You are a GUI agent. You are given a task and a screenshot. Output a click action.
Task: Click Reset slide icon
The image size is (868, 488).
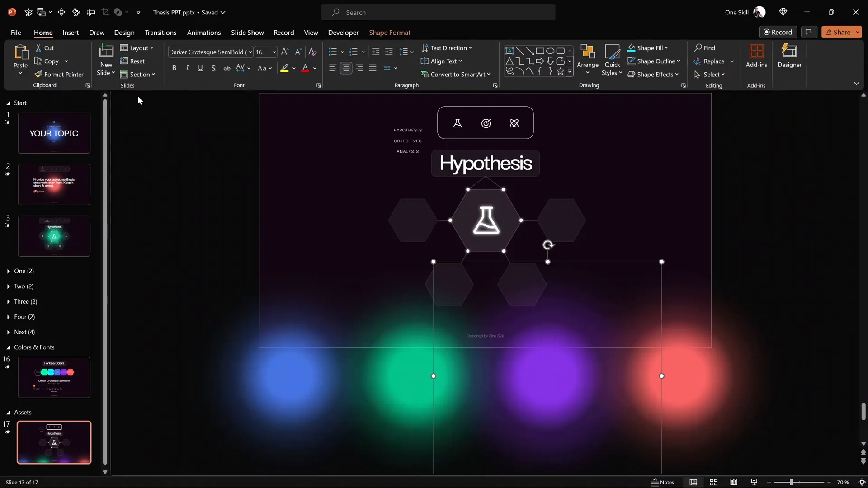[x=124, y=61]
